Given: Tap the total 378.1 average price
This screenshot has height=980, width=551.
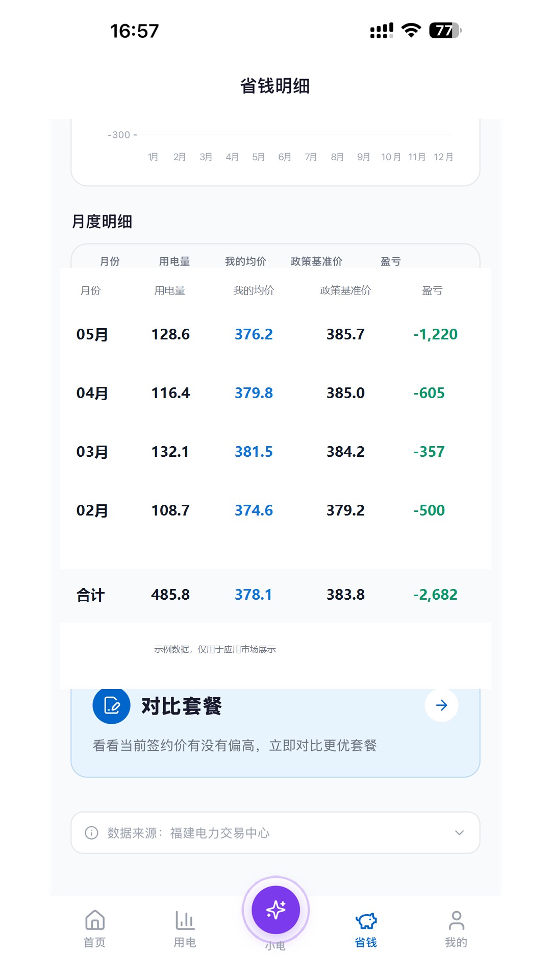Looking at the screenshot, I should (x=253, y=595).
